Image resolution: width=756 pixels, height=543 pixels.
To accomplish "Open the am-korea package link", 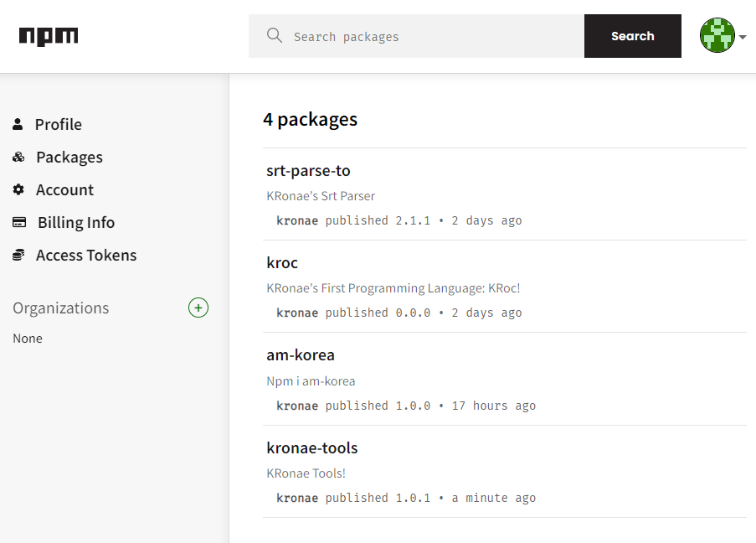I will point(301,354).
